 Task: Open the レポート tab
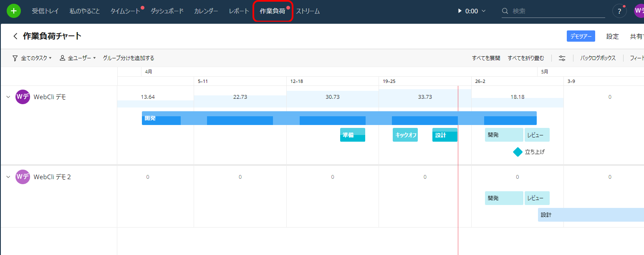tap(238, 11)
